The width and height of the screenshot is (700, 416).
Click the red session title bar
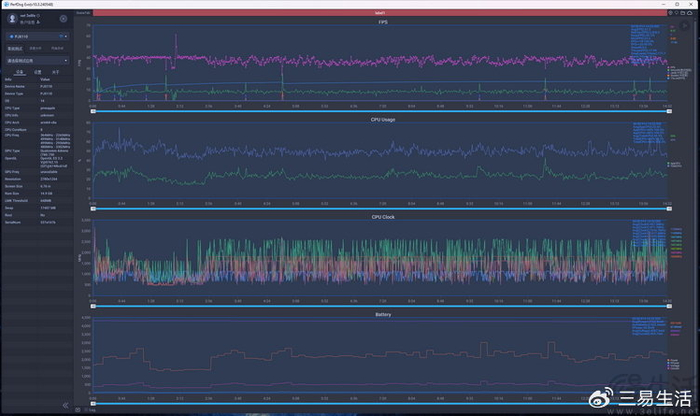click(380, 12)
